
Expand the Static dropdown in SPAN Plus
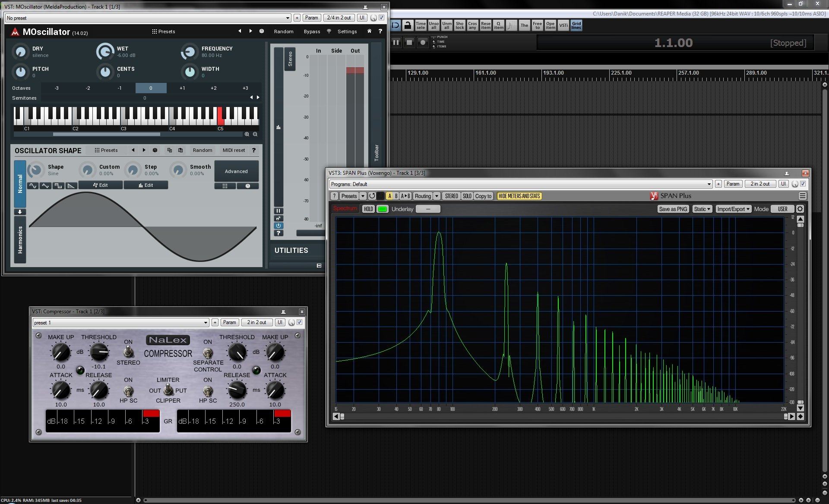click(x=702, y=209)
